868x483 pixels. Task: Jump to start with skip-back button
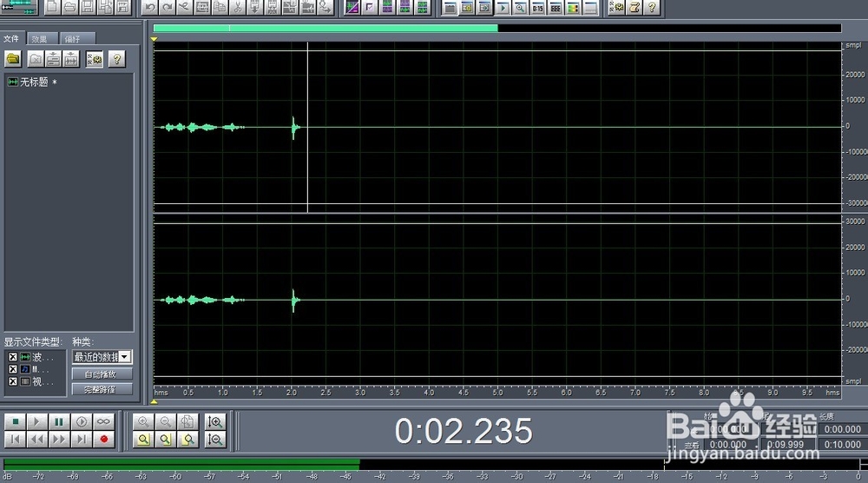click(x=15, y=440)
